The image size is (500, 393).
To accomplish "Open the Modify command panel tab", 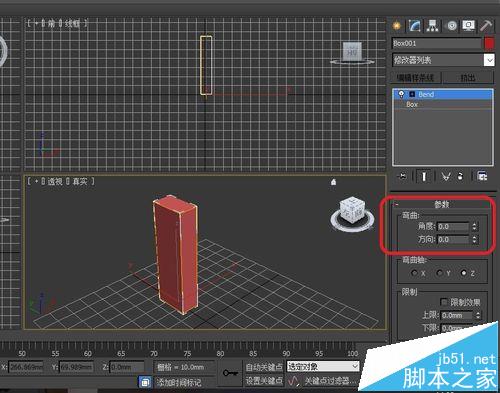I will (x=414, y=26).
